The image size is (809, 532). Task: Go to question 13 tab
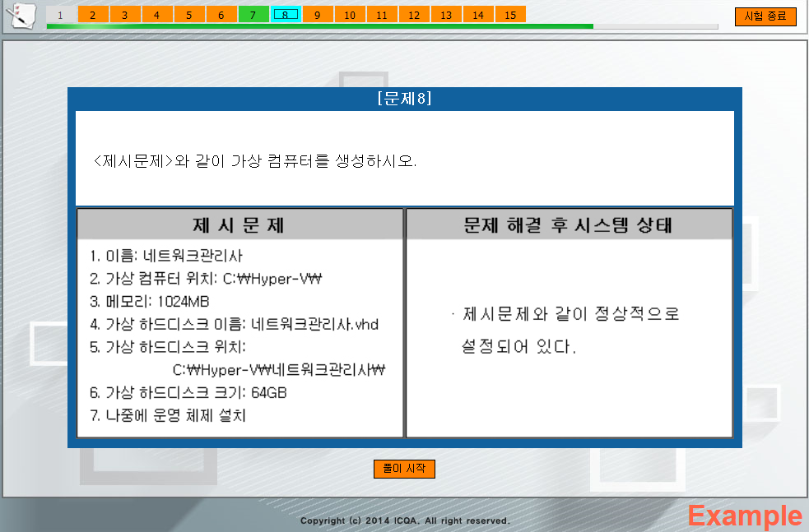pyautogui.click(x=446, y=15)
